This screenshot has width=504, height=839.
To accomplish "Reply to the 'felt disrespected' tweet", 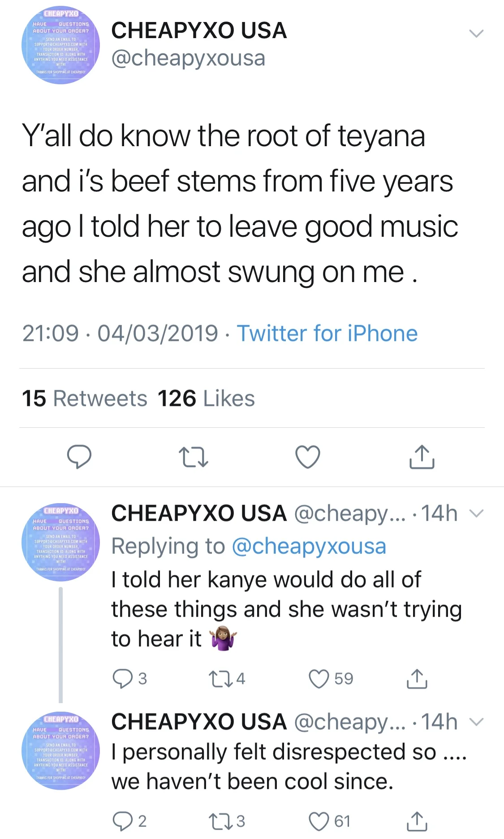I will click(122, 821).
